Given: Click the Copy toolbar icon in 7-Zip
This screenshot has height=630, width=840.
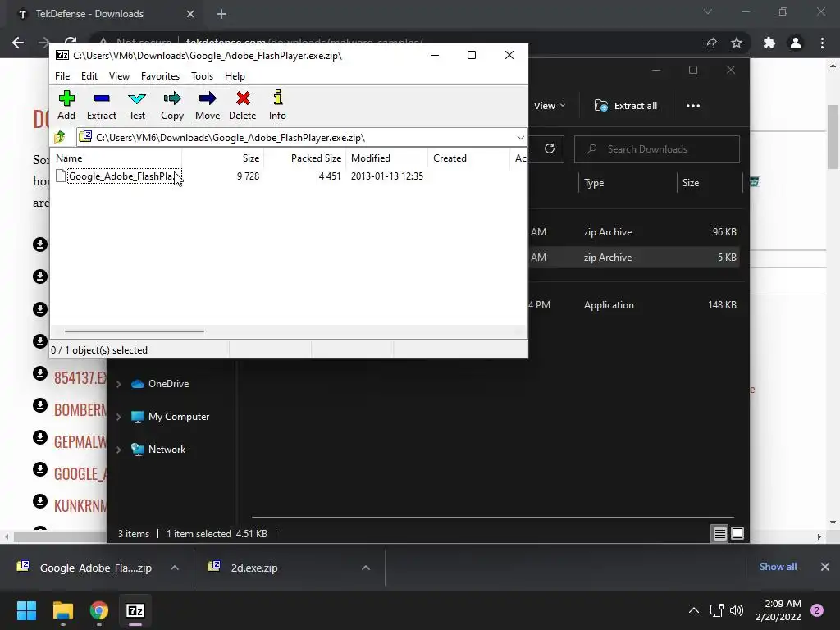Looking at the screenshot, I should [172, 106].
